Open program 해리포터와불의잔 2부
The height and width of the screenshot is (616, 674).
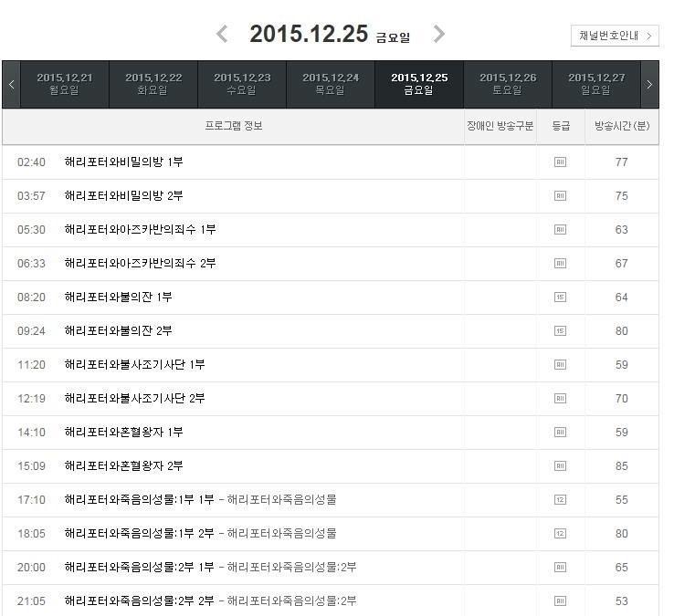[118, 330]
